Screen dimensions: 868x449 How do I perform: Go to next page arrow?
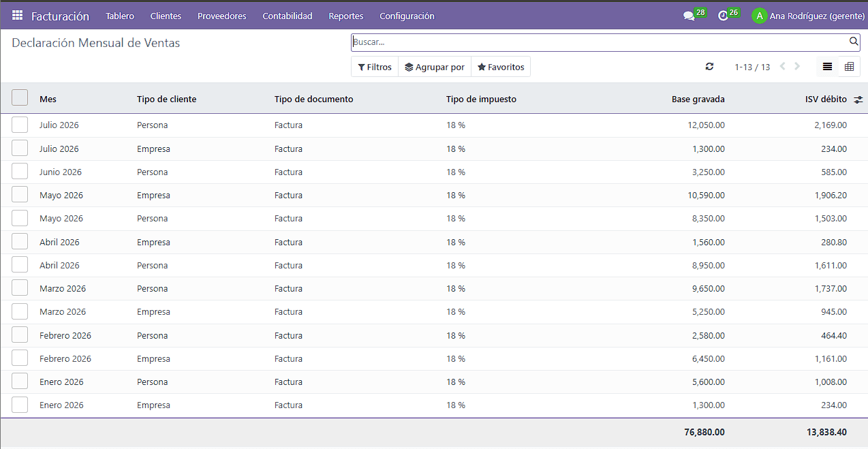tap(798, 67)
